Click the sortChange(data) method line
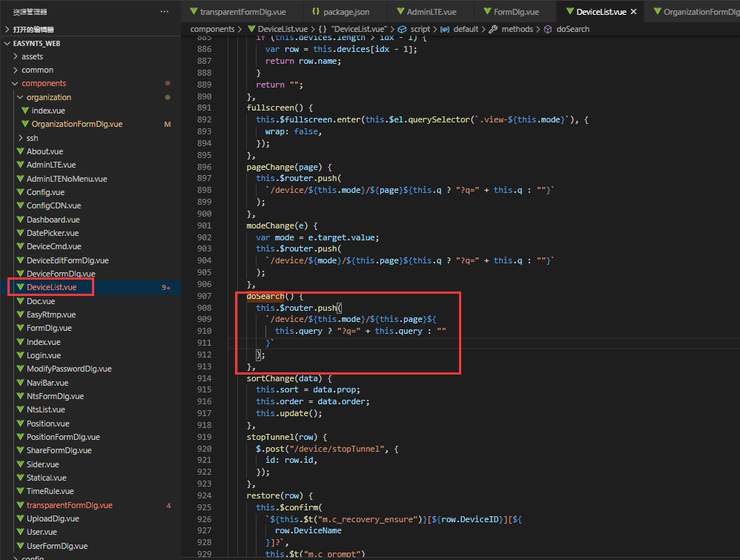 coord(289,378)
